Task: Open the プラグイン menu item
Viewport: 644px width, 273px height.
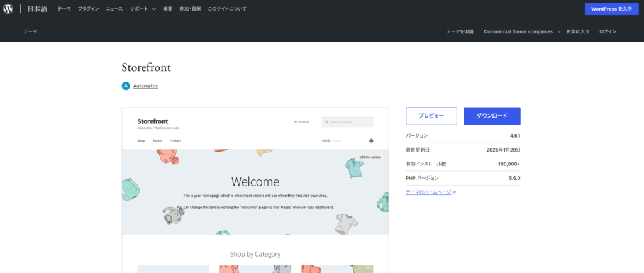Action: click(x=88, y=9)
